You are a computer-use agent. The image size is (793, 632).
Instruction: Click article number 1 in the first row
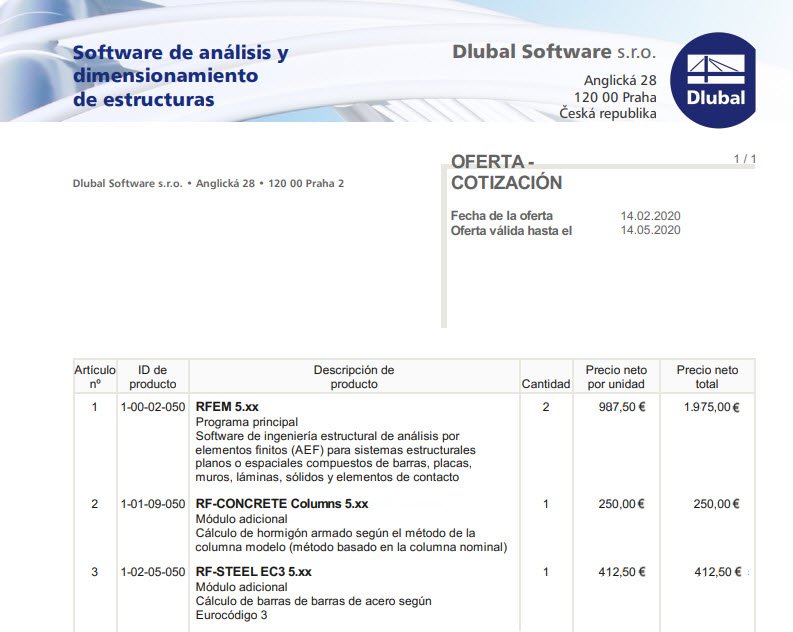(x=95, y=407)
